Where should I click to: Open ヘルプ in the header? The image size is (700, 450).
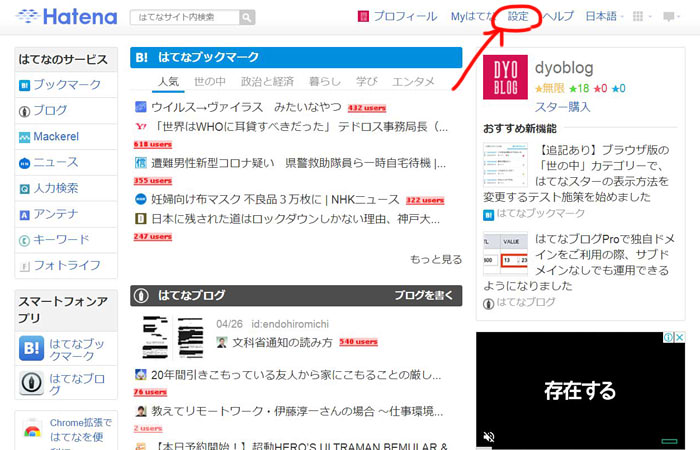click(x=558, y=17)
